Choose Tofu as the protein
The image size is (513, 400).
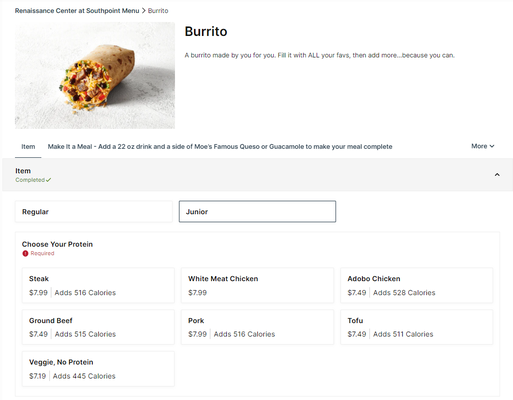click(x=416, y=327)
